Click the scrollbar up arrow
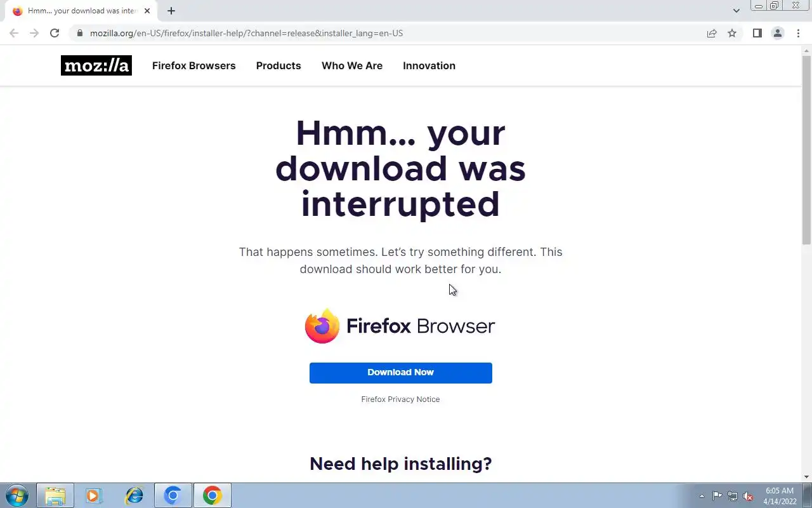Viewport: 812px width, 508px height. [807, 50]
